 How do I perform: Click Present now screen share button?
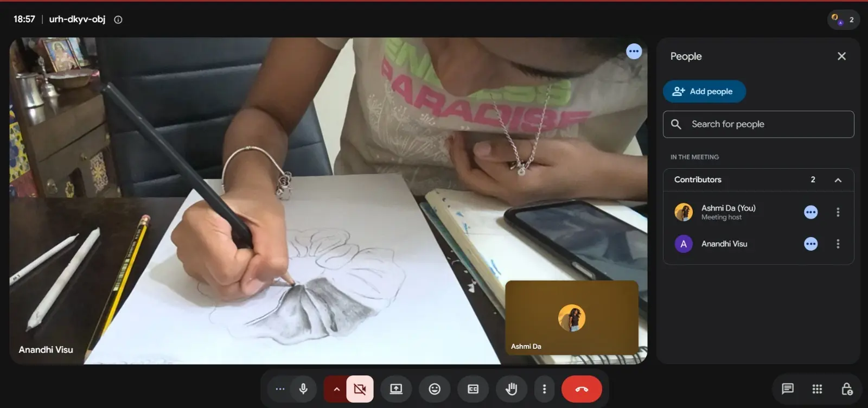point(396,389)
